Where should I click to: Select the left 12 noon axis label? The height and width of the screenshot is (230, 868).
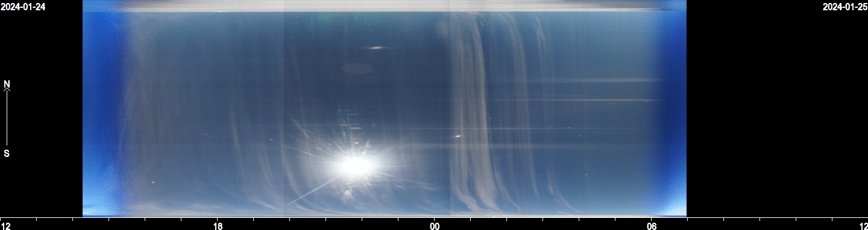click(5, 226)
